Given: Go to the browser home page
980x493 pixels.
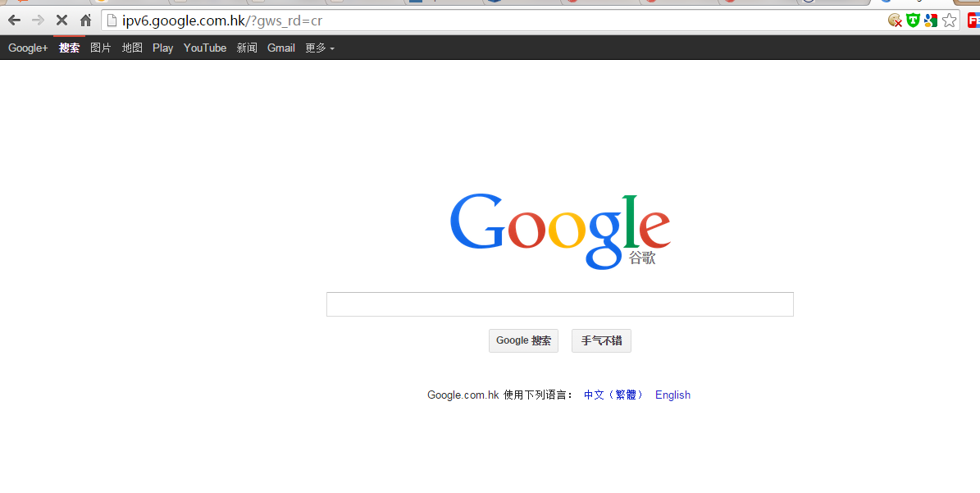Looking at the screenshot, I should point(85,21).
